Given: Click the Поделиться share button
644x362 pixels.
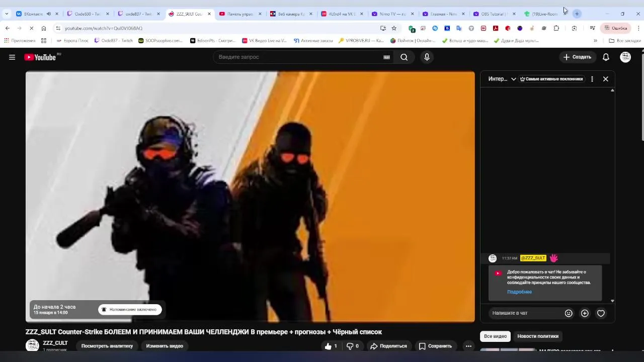Looking at the screenshot, I should [x=388, y=346].
